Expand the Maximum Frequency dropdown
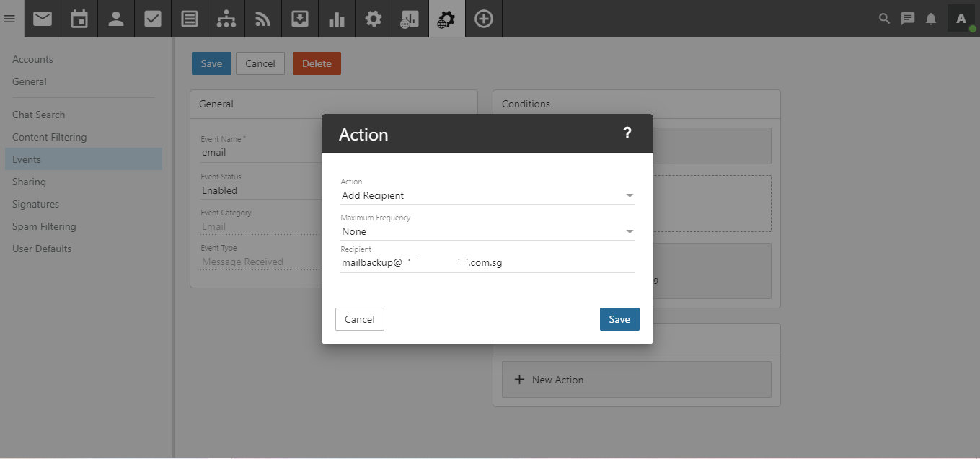980x459 pixels. (487, 231)
